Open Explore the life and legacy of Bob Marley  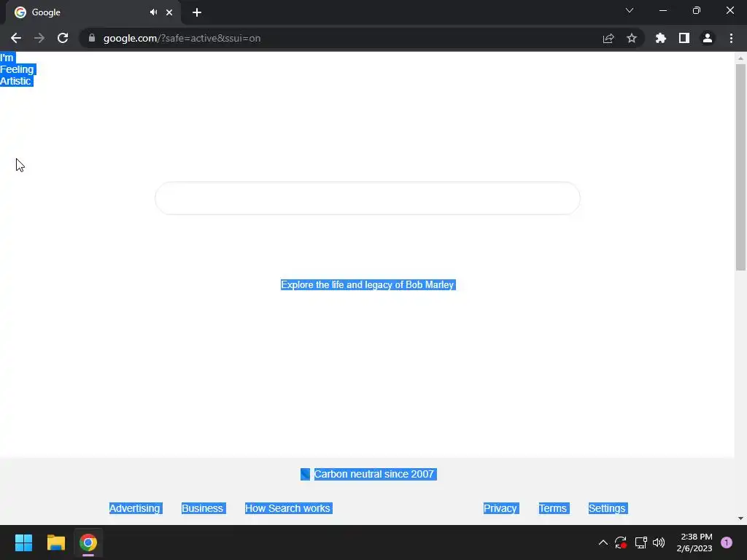pos(368,285)
